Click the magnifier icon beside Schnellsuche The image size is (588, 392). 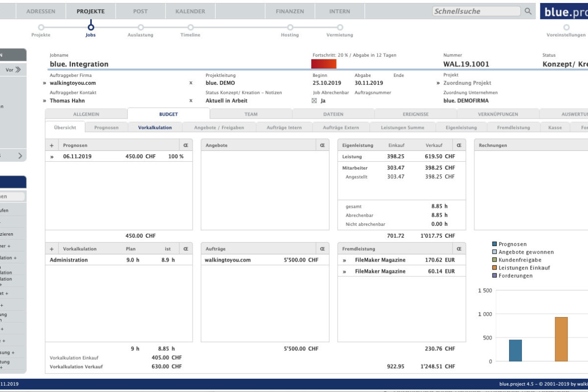click(528, 11)
